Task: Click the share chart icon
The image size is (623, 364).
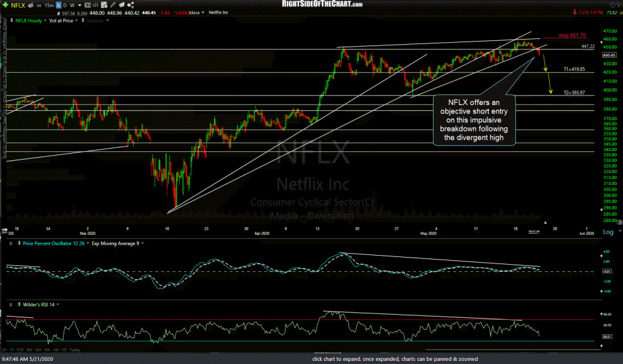Action: 130,5
